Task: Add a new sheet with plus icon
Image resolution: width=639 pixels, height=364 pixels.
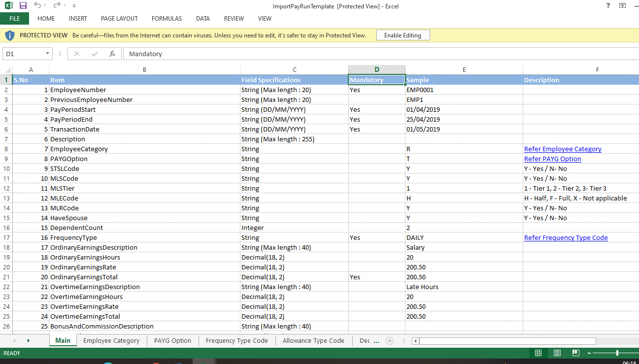Action: click(x=390, y=340)
